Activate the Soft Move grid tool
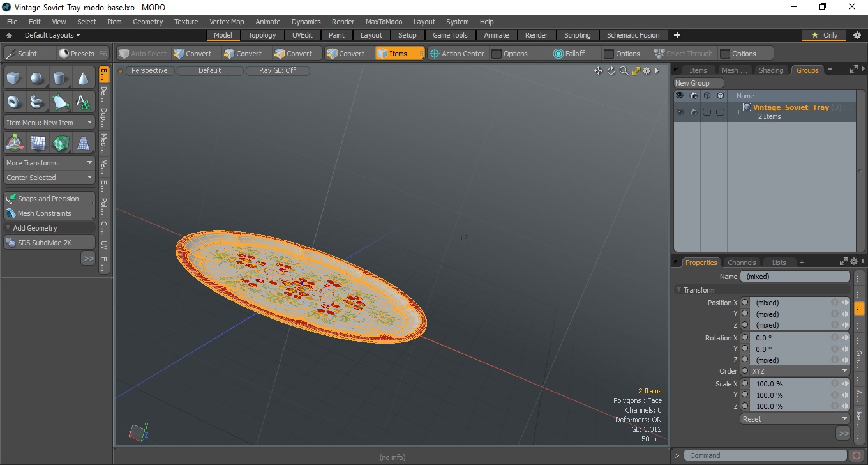Image resolution: width=868 pixels, height=465 pixels. point(38,143)
